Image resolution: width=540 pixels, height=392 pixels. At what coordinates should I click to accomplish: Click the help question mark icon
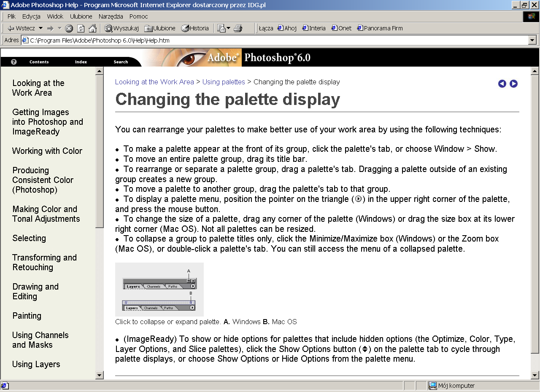click(14, 62)
